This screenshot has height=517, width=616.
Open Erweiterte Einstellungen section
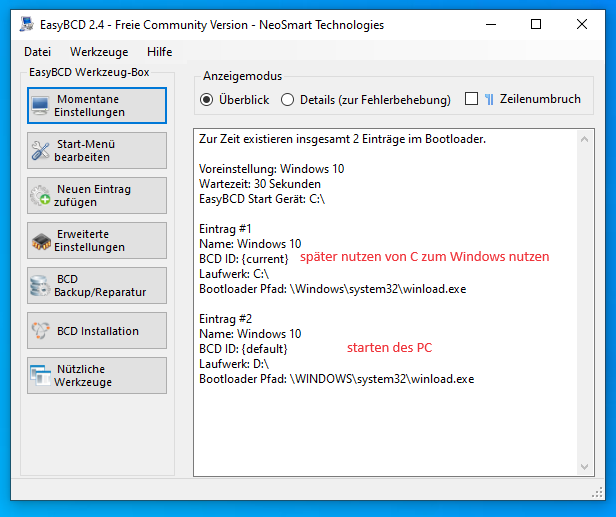(97, 240)
